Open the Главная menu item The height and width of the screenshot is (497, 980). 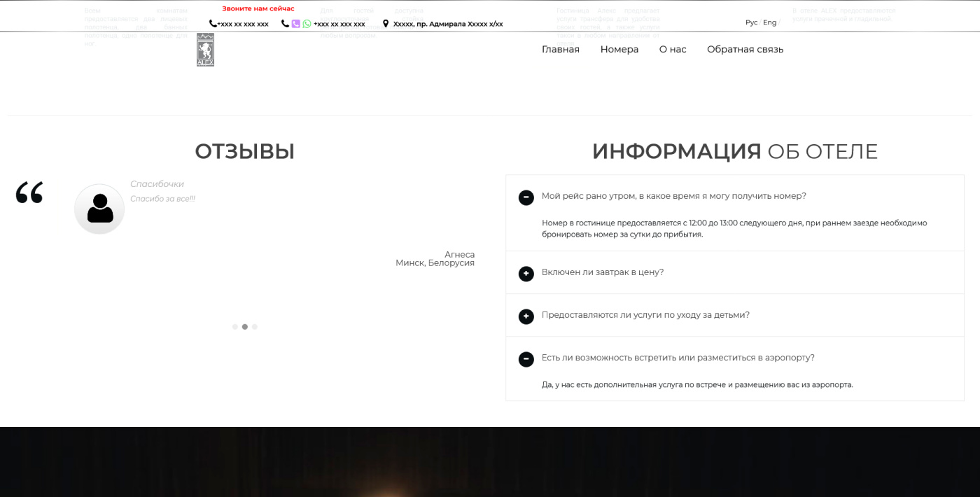click(x=561, y=49)
